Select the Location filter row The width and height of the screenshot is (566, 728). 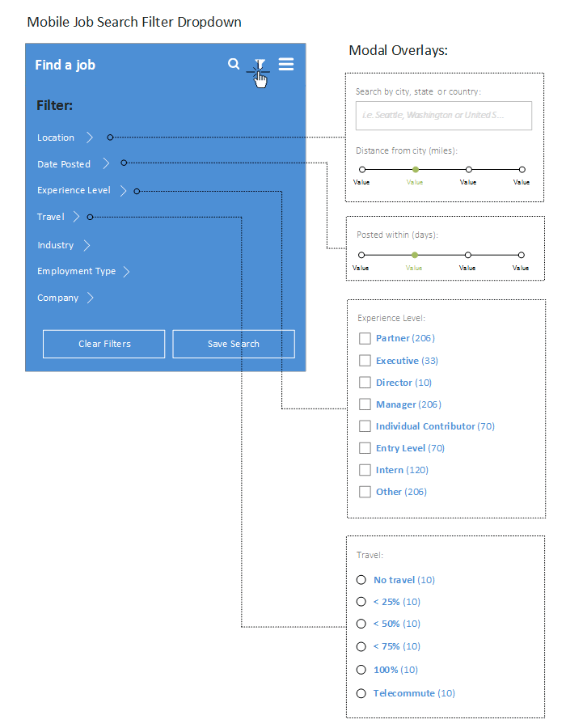65,138
